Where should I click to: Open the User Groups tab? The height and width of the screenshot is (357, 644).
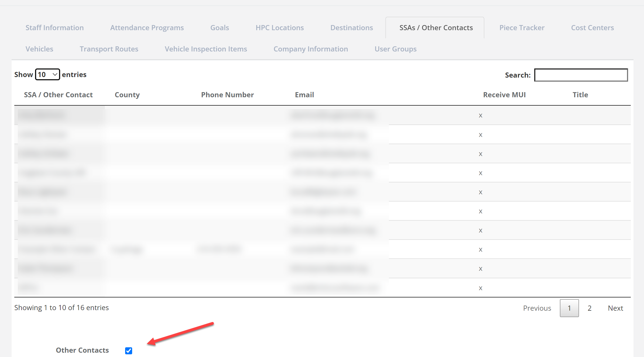click(x=395, y=49)
